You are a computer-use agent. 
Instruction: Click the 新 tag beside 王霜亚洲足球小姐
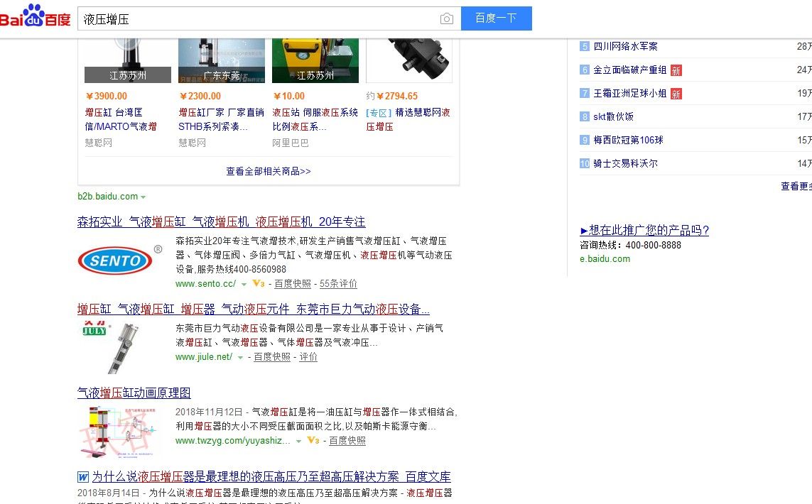[x=676, y=94]
